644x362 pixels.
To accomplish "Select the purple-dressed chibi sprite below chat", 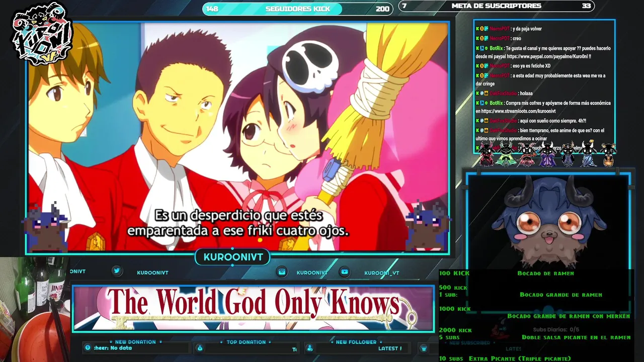I will coord(547,154).
